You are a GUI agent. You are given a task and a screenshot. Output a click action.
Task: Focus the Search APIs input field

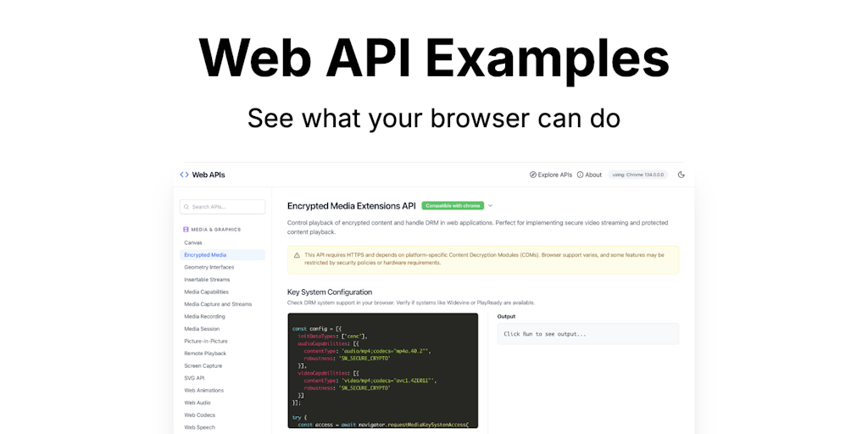point(223,207)
